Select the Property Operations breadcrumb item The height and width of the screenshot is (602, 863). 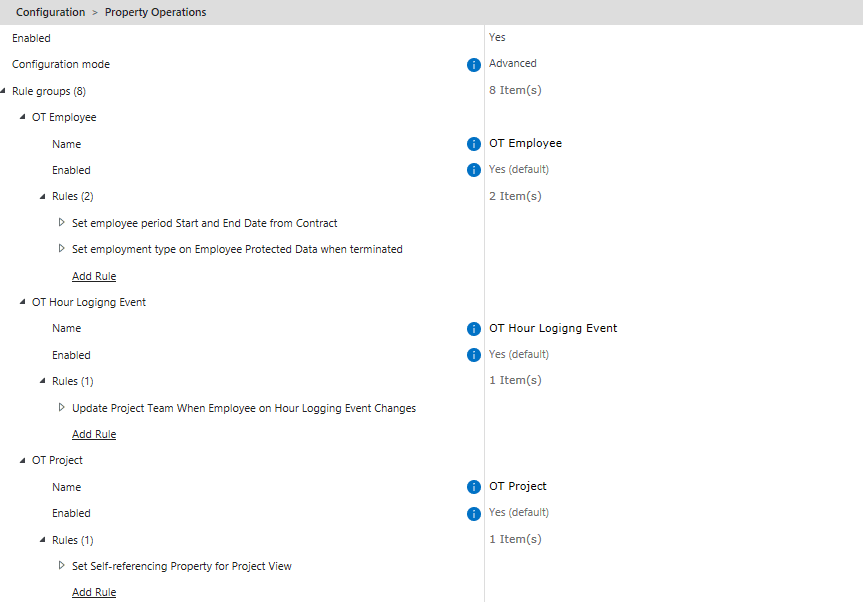[x=155, y=12]
